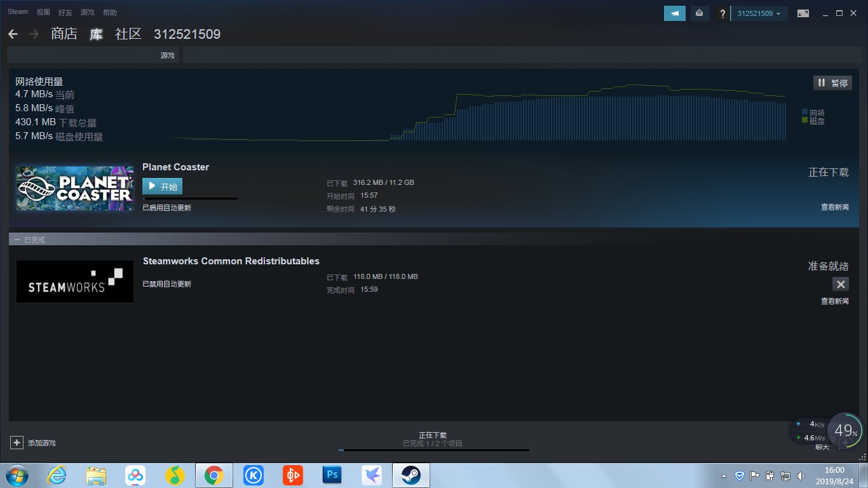Screen dimensions: 868x488
Task: Pause all downloads with the 暂停 button
Action: click(x=832, y=83)
